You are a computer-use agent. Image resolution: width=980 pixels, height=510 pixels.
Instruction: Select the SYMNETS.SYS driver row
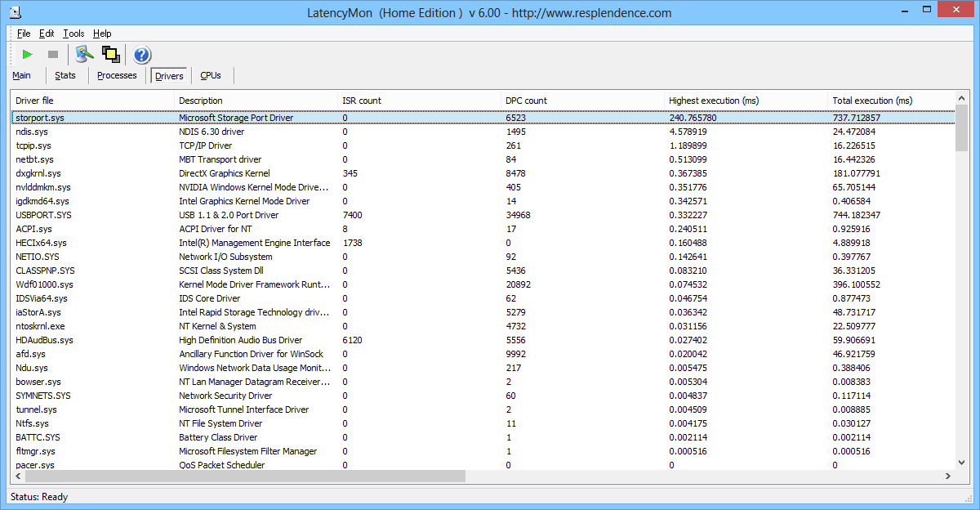pos(483,396)
